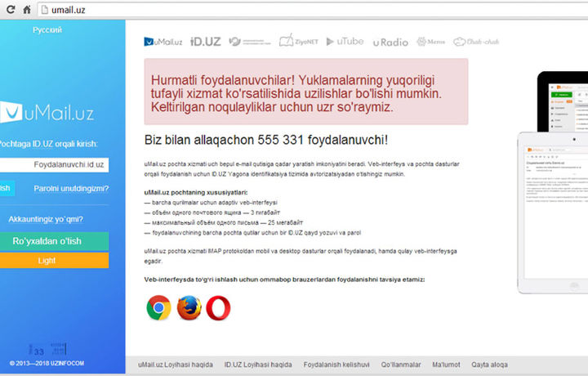Click the 'Akkauntingiz yo`qmi?' text
The image size is (588, 376).
click(x=46, y=219)
